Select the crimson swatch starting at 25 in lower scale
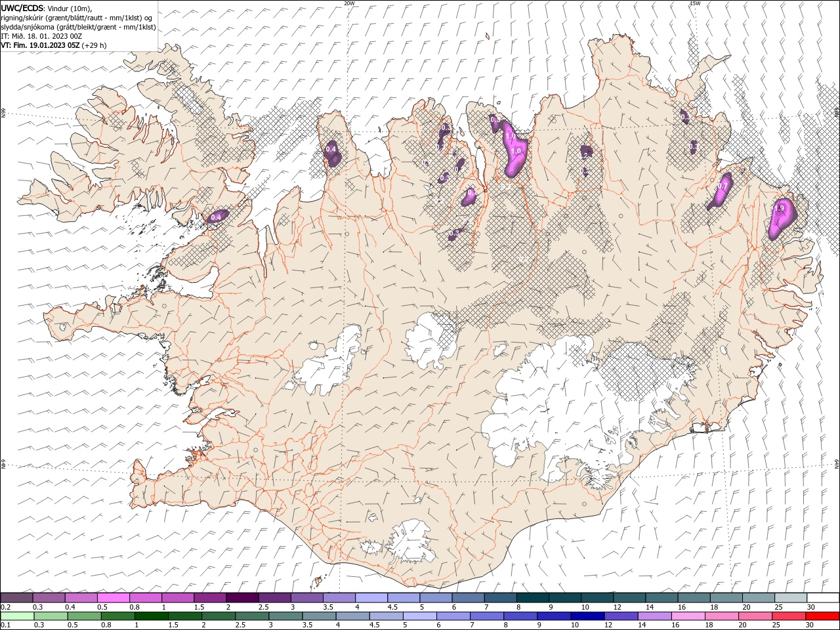Screen dimensions: 840x630 click(x=789, y=616)
